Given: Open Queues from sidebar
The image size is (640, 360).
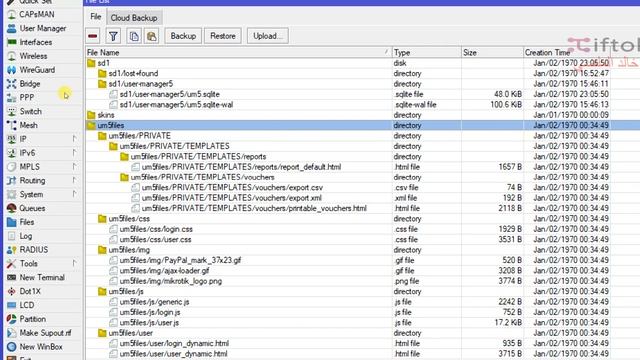Looking at the screenshot, I should click(x=32, y=208).
